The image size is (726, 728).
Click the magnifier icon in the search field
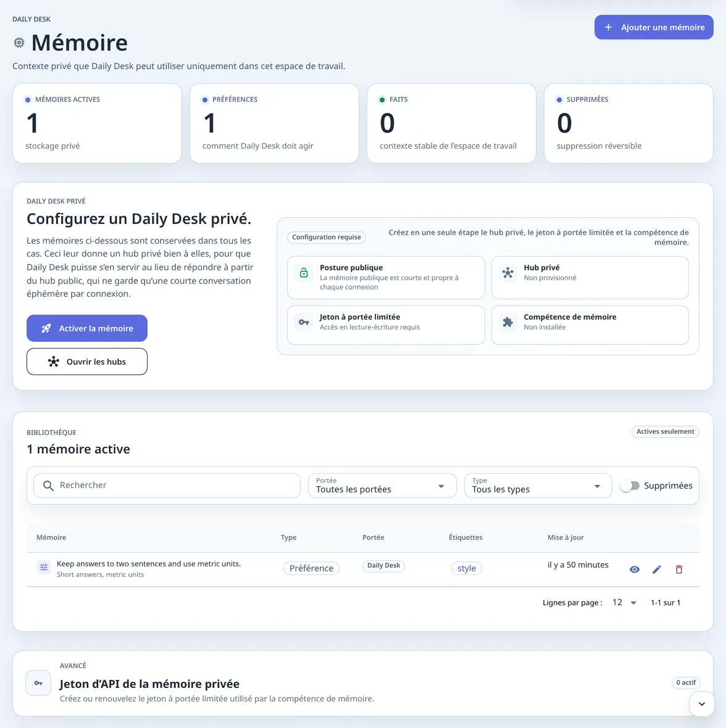pos(48,486)
